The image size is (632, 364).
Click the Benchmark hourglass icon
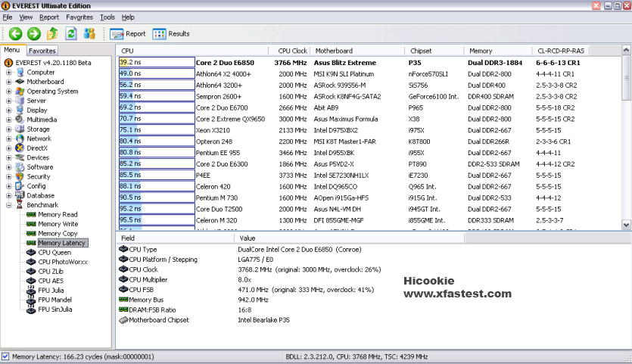click(x=20, y=205)
